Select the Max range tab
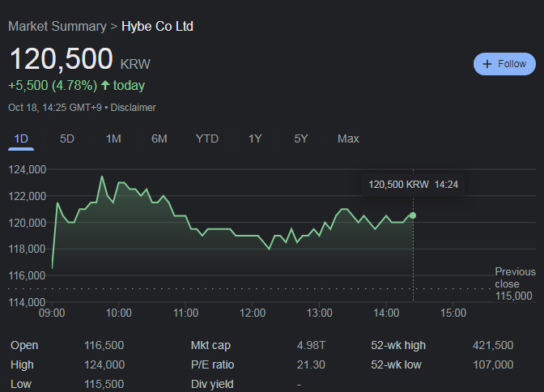The height and width of the screenshot is (392, 544). pos(348,138)
